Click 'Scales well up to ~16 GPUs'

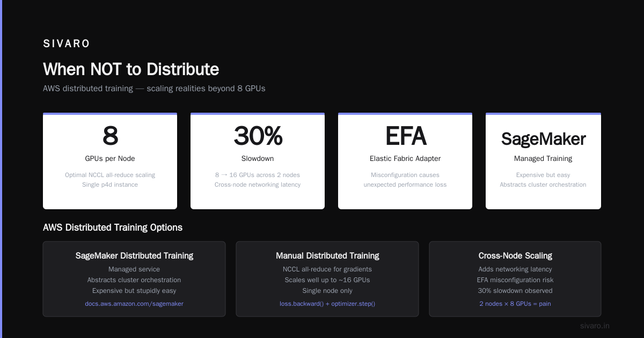(327, 280)
